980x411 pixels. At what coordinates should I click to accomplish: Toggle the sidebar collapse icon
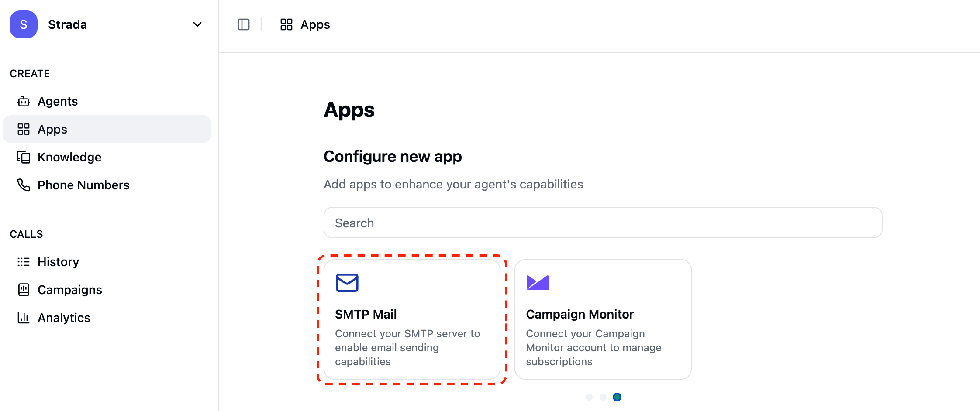pos(243,24)
